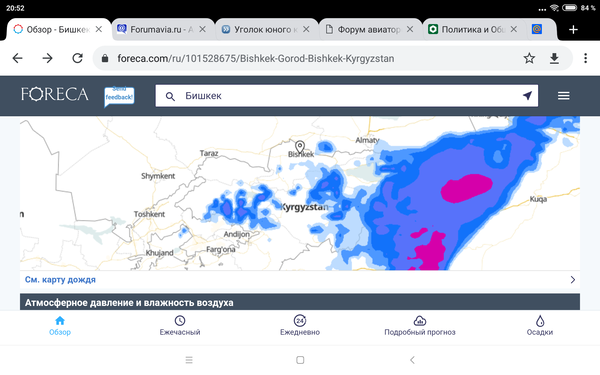Tap the locate-me arrow in search box
Image resolution: width=600 pixels, height=375 pixels.
tap(527, 96)
